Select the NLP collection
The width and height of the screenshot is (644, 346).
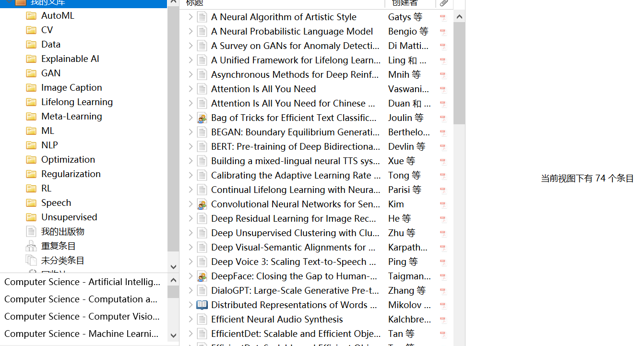[49, 145]
